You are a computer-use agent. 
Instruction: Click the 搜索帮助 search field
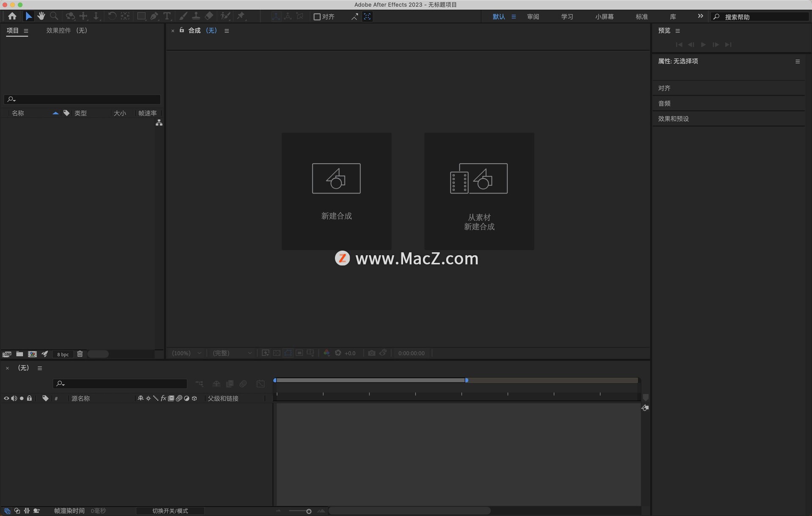(x=760, y=17)
